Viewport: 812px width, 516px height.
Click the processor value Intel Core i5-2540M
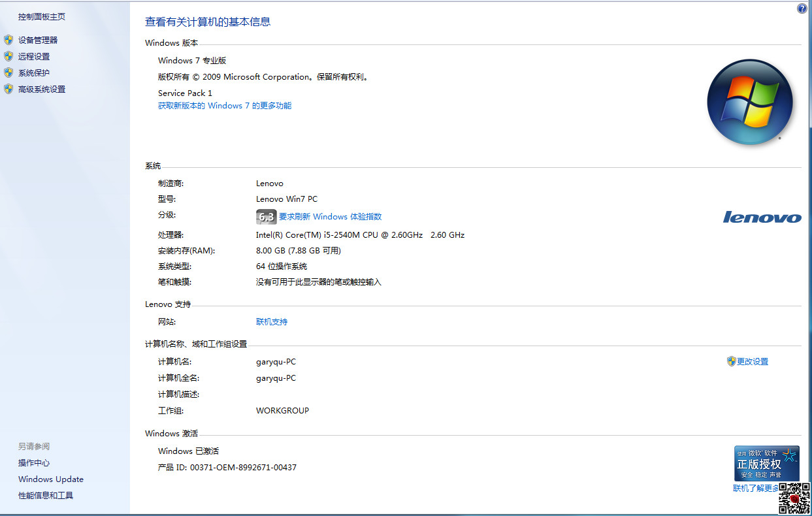point(360,235)
